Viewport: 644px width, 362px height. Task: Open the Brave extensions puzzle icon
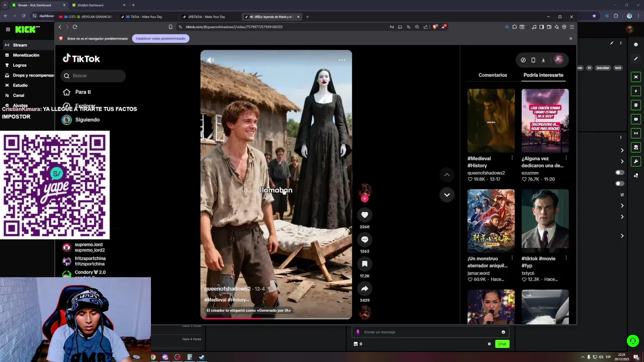(x=514, y=27)
